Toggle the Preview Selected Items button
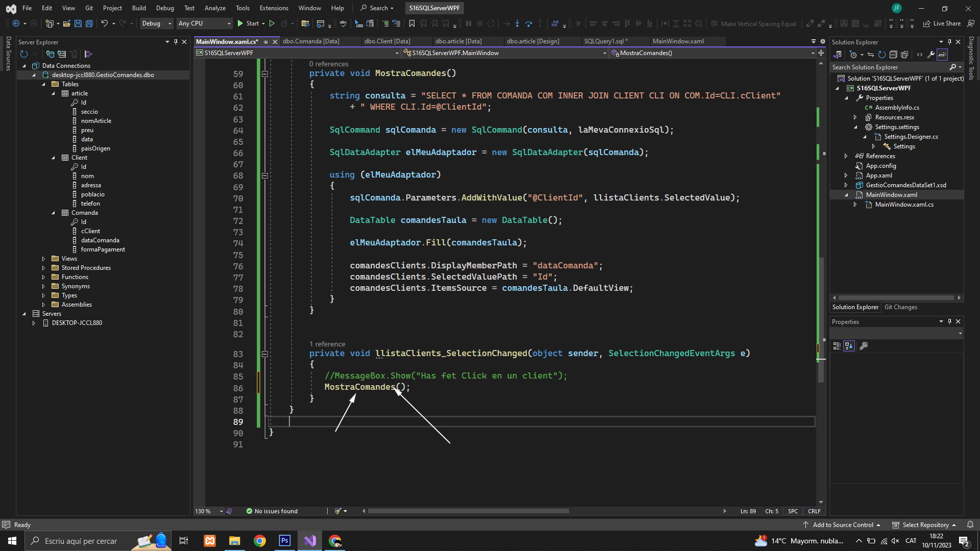Image resolution: width=980 pixels, height=551 pixels. pyautogui.click(x=942, y=55)
